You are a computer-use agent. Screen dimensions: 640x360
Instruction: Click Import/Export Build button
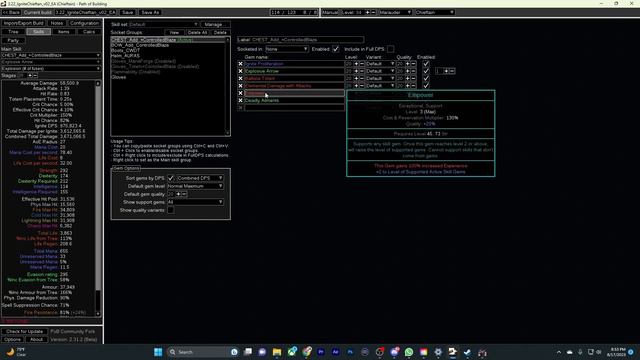coord(24,23)
